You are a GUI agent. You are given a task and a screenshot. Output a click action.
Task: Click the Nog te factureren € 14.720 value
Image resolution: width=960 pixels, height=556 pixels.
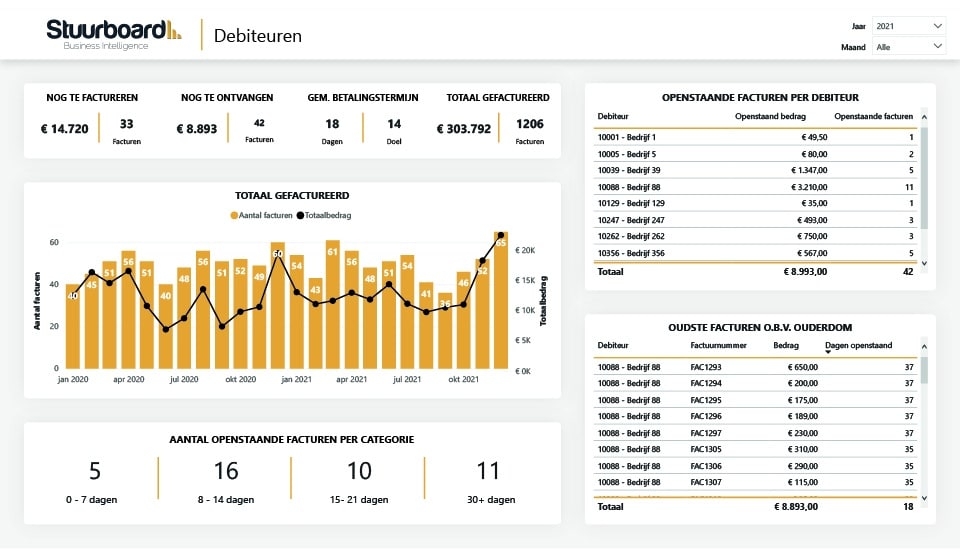65,128
